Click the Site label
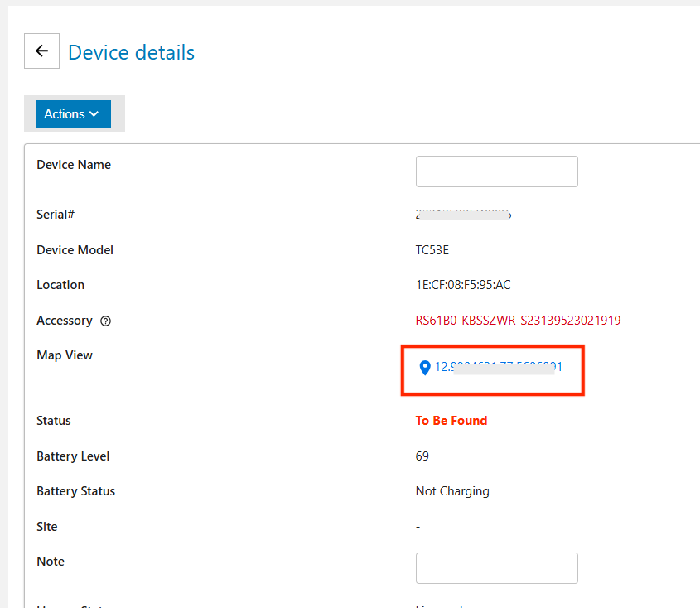Viewport: 700px width, 608px height. 47,527
